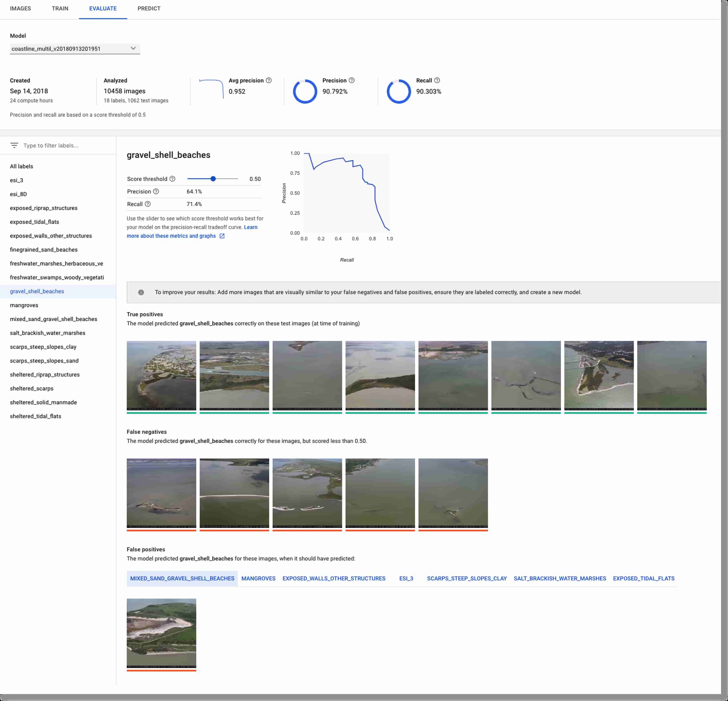Click the overall Recall donut chart
728x701 pixels.
pyautogui.click(x=399, y=91)
